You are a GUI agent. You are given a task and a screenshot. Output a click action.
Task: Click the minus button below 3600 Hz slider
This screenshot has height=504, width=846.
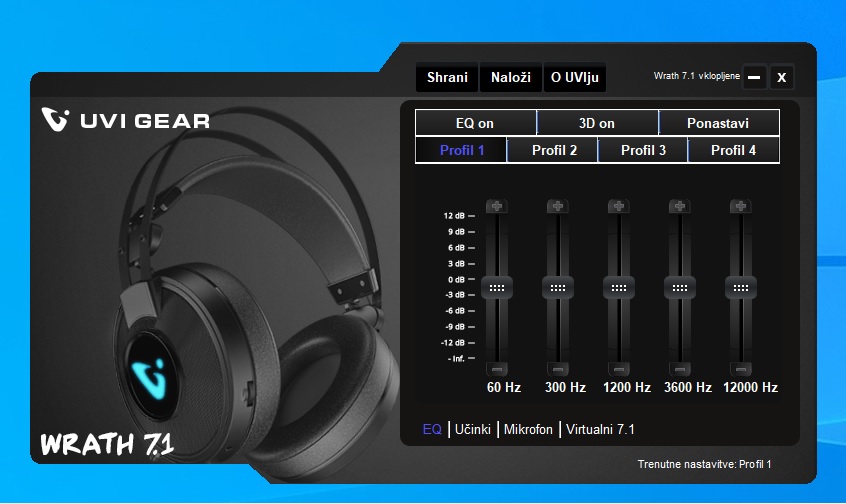(x=679, y=370)
